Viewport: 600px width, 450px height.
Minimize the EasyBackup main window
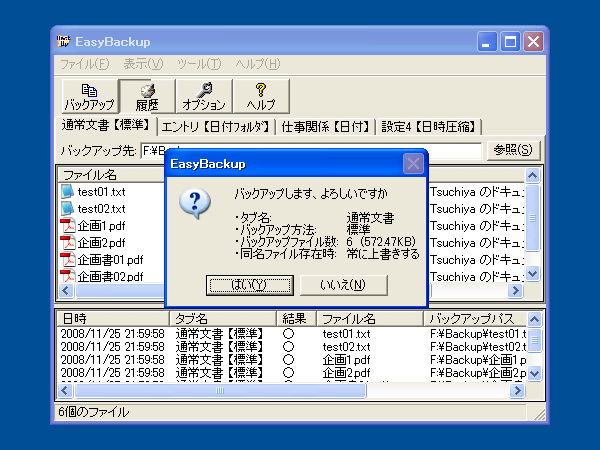click(487, 41)
